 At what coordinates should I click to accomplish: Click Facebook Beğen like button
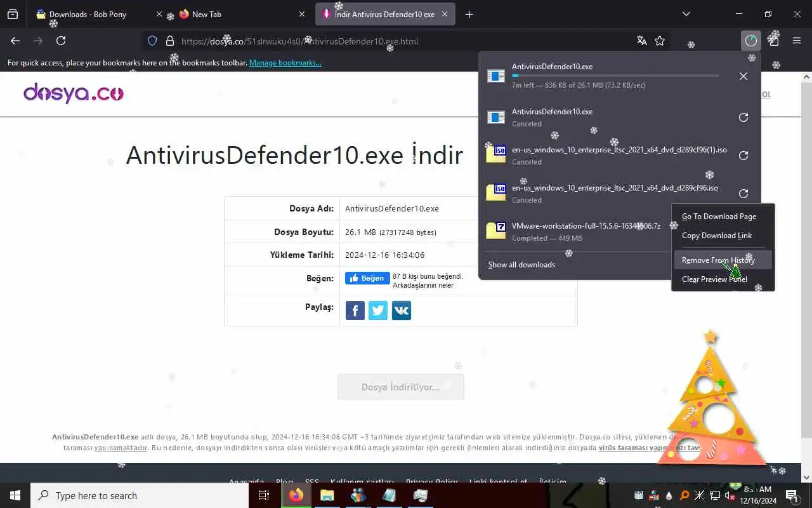(367, 278)
